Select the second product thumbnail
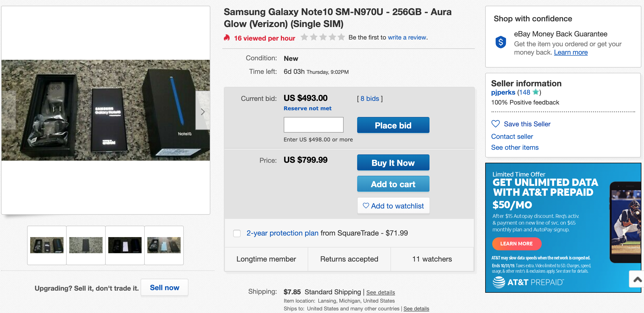The height and width of the screenshot is (313, 644). 86,245
